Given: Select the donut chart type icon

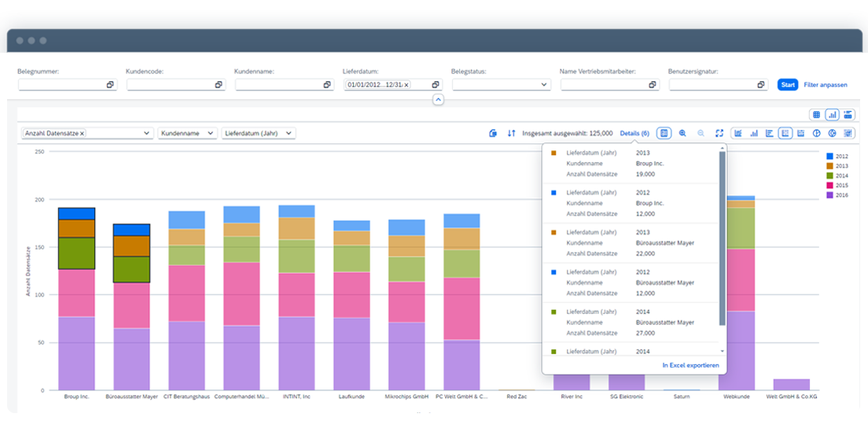Looking at the screenshot, I should coord(832,134).
